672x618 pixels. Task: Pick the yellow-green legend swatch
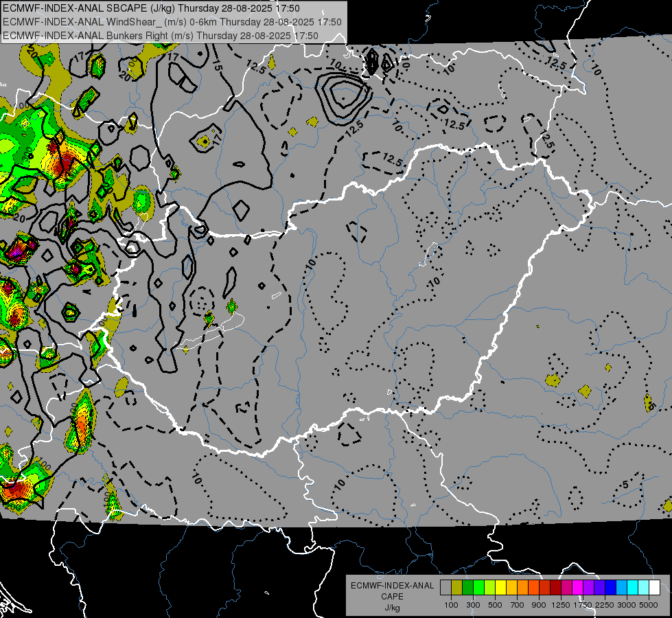tap(489, 588)
